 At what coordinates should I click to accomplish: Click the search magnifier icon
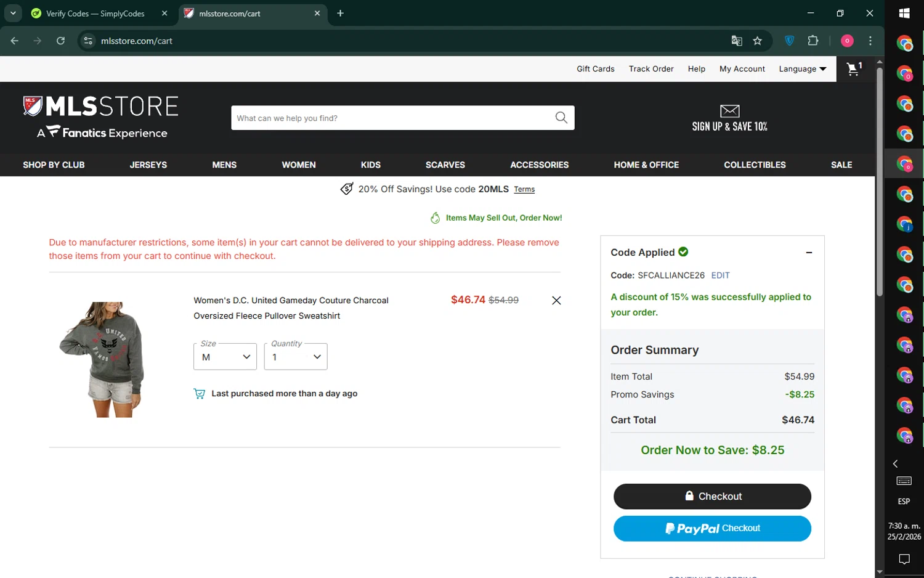tap(561, 118)
